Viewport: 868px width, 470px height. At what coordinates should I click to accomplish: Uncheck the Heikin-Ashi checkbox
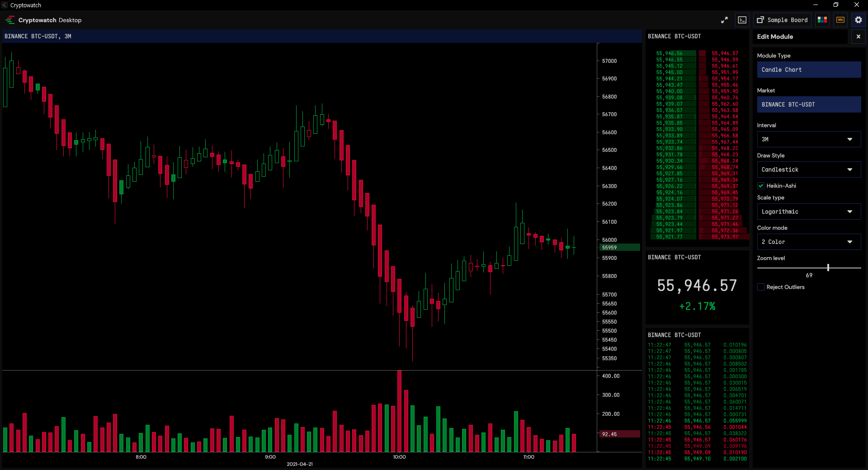tap(761, 186)
